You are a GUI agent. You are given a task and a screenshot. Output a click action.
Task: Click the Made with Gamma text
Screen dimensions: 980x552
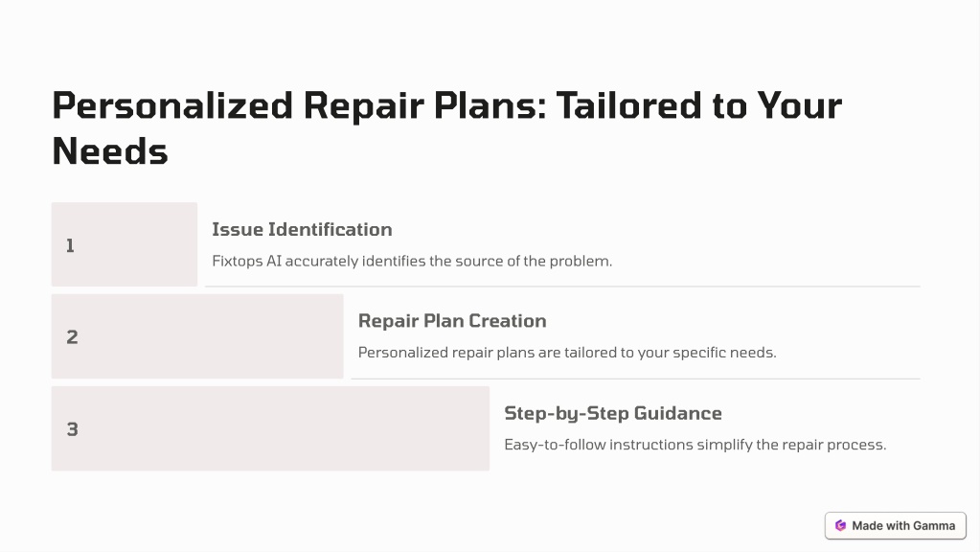[903, 526]
